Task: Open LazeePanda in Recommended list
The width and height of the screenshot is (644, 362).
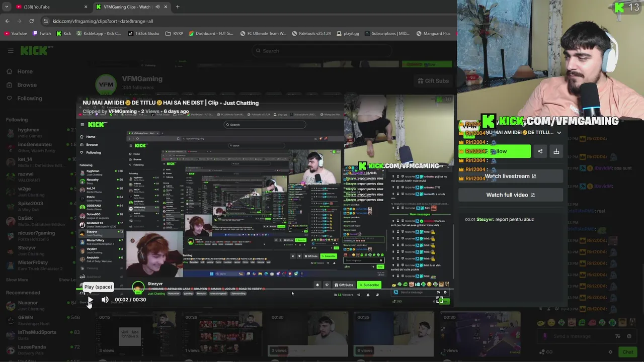Action: pos(42,349)
